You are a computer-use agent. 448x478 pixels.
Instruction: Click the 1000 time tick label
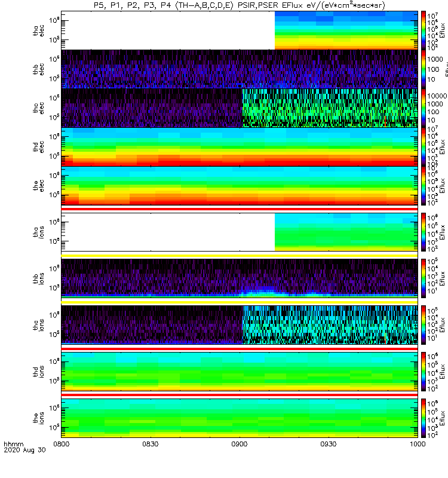[x=417, y=444]
